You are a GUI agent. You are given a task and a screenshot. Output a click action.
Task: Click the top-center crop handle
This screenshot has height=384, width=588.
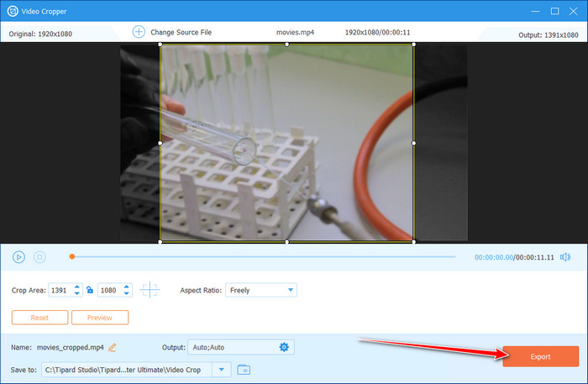(x=287, y=45)
